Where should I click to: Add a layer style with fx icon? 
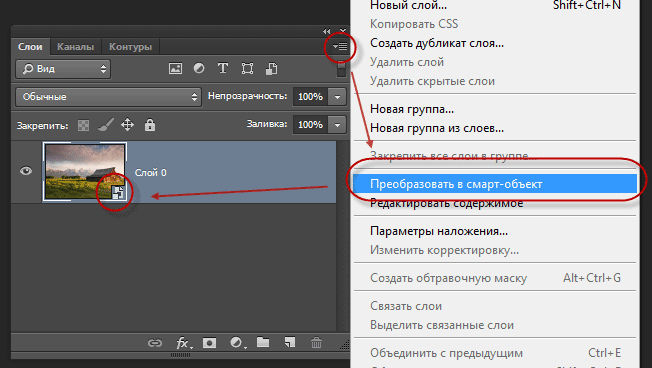[183, 343]
